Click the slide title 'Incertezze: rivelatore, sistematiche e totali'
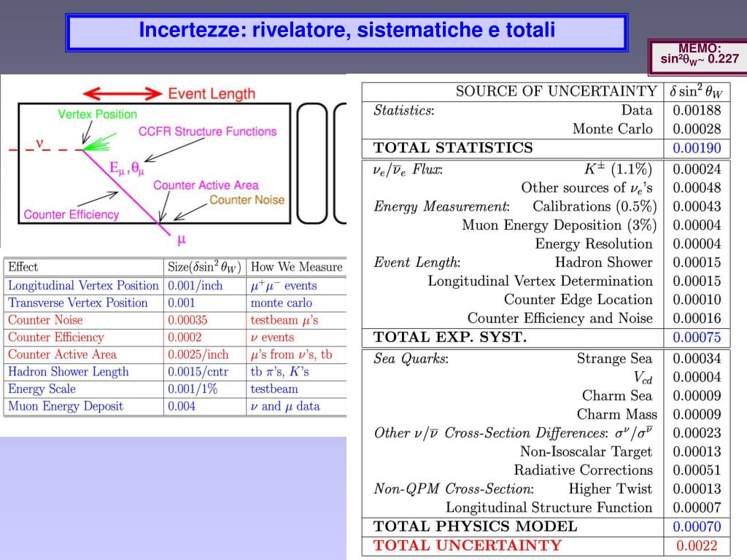 click(x=347, y=29)
